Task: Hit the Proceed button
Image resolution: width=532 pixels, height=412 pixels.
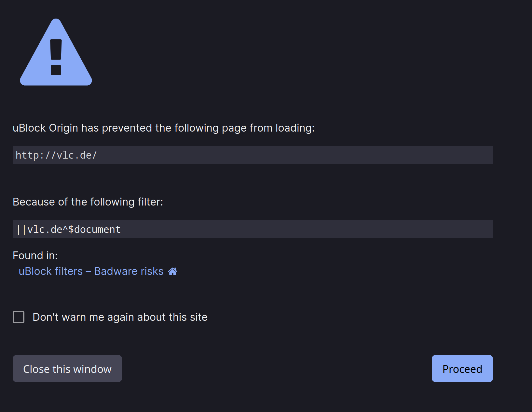Action: pos(462,368)
